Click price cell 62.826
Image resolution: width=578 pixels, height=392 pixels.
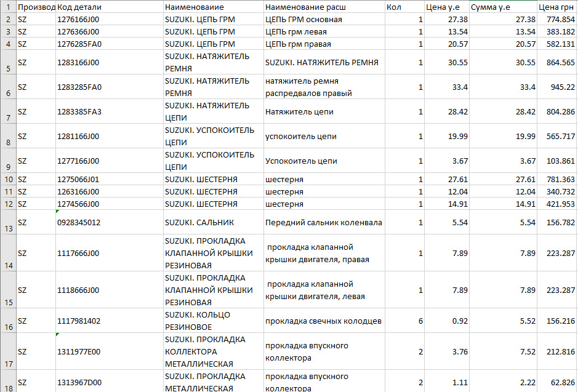557,382
